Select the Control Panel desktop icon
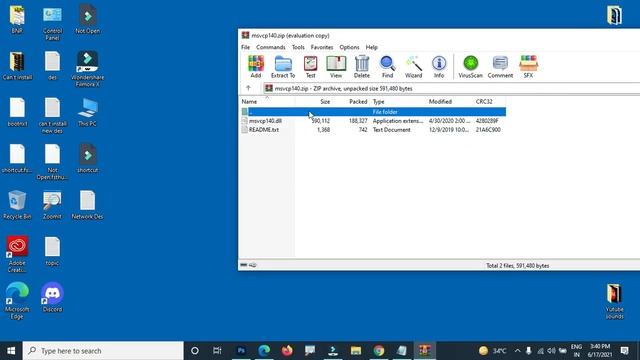The width and height of the screenshot is (640, 360). [x=52, y=23]
